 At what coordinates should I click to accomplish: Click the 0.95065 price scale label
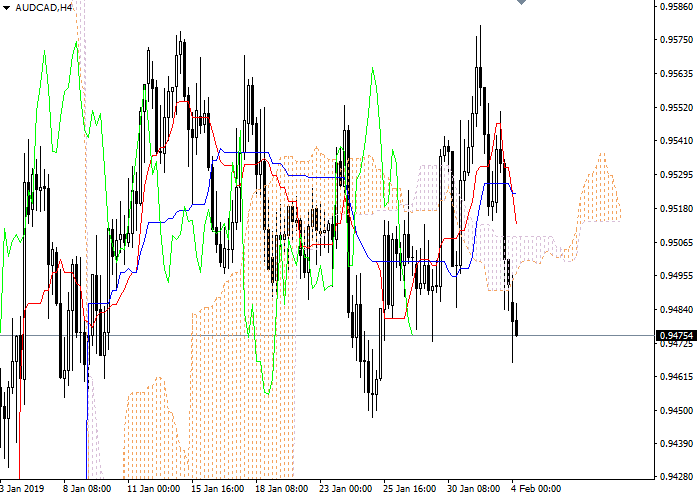(x=676, y=242)
